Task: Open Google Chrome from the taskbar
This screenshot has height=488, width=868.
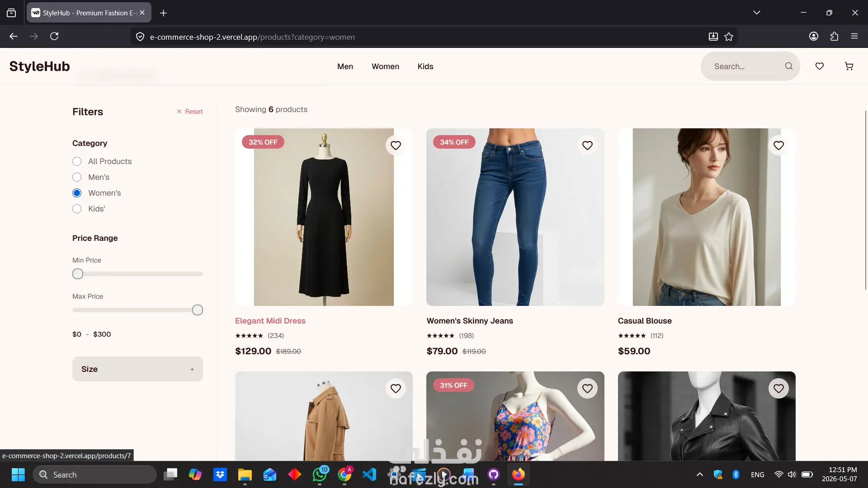Action: pyautogui.click(x=344, y=475)
